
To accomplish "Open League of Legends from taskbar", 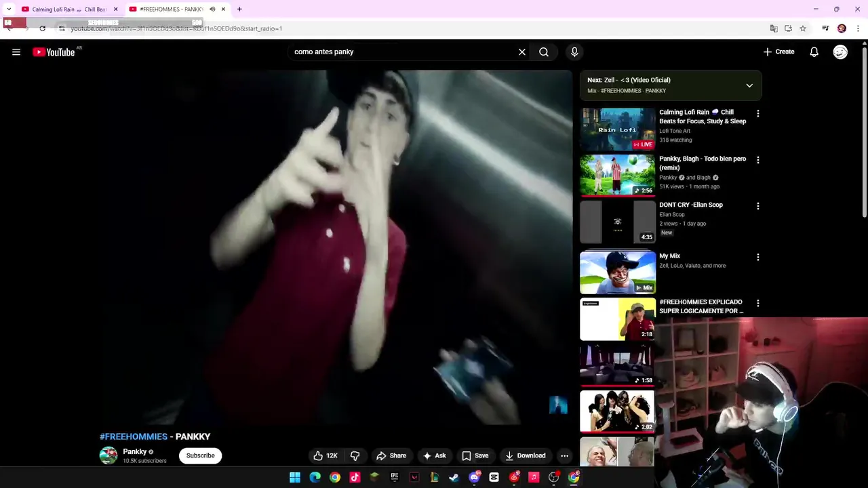I will coord(434,477).
